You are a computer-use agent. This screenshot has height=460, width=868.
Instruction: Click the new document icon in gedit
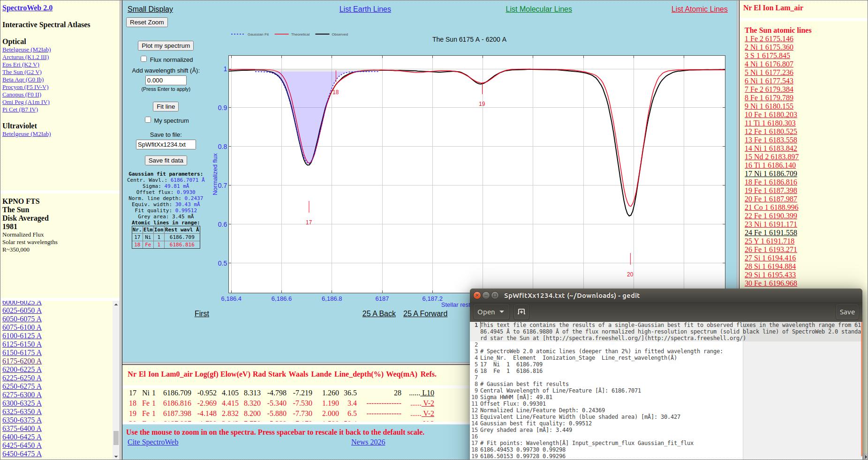click(x=521, y=312)
